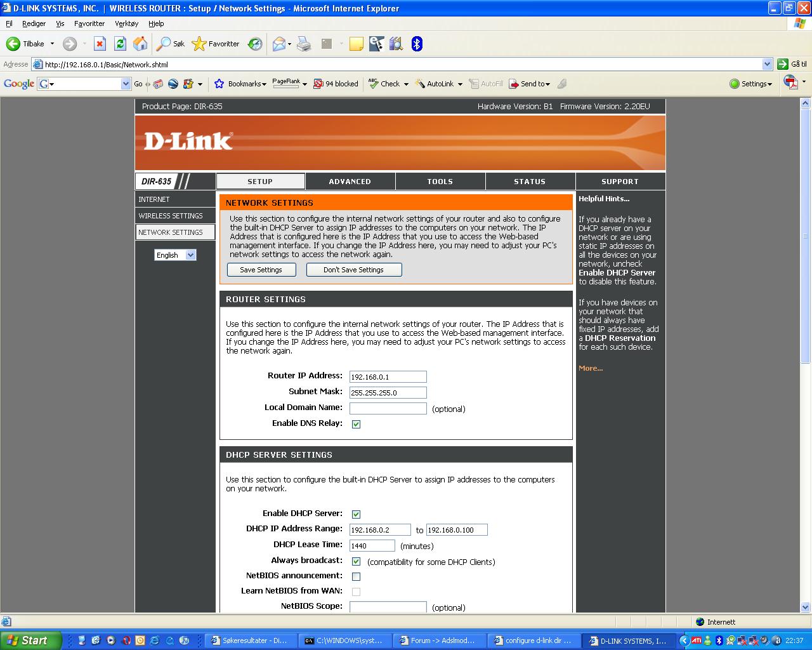Open the Google Settings dropdown
The height and width of the screenshot is (650, 812).
tap(751, 84)
